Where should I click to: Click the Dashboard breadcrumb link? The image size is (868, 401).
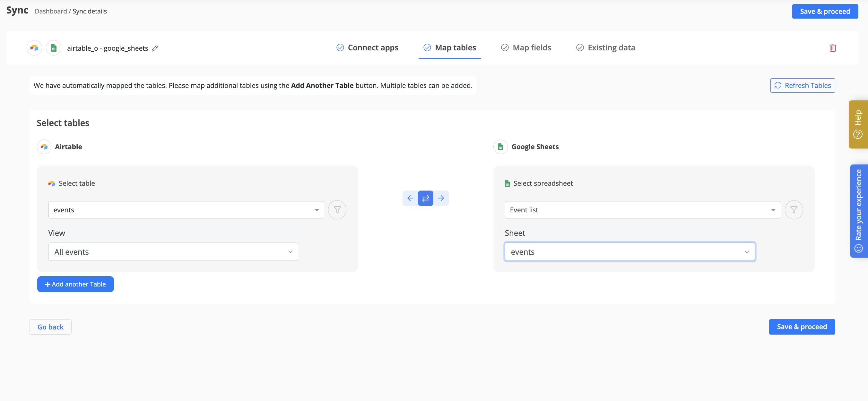51,11
